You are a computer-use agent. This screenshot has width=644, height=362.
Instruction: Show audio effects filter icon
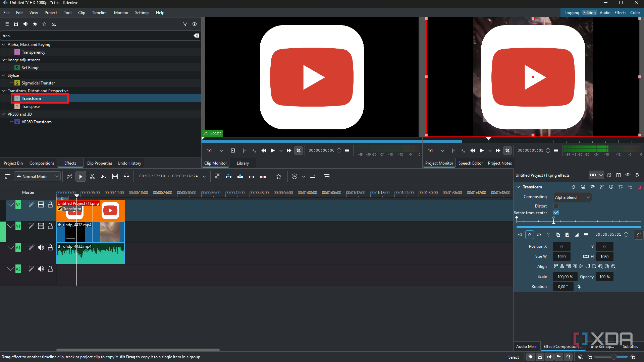pyautogui.click(x=25, y=24)
